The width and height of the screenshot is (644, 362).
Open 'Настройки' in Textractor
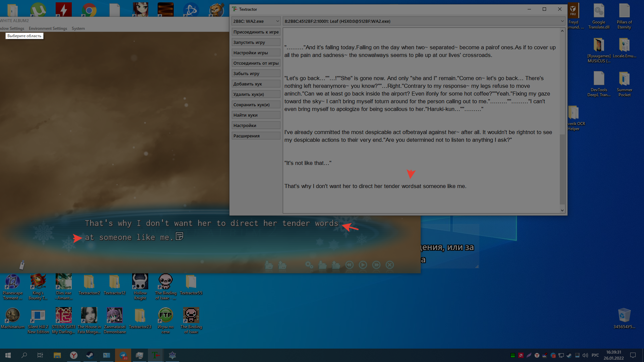tap(256, 125)
